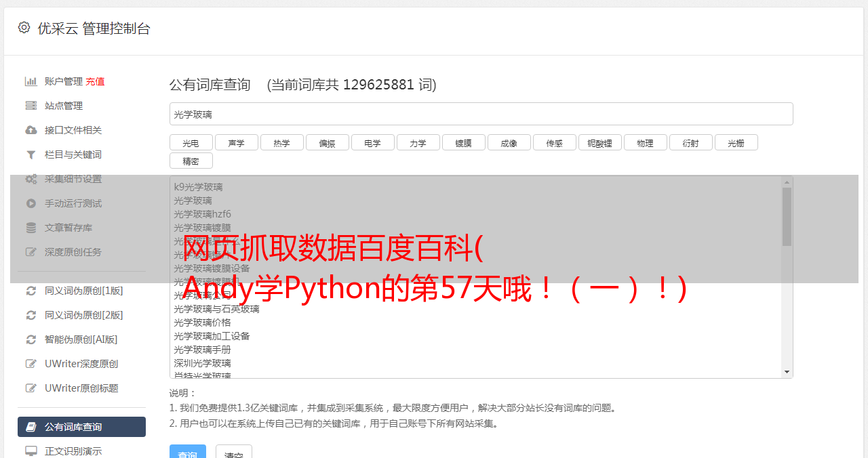Select 光学玻璃手册 in the list
Image resolution: width=868 pixels, height=458 pixels.
point(476,350)
